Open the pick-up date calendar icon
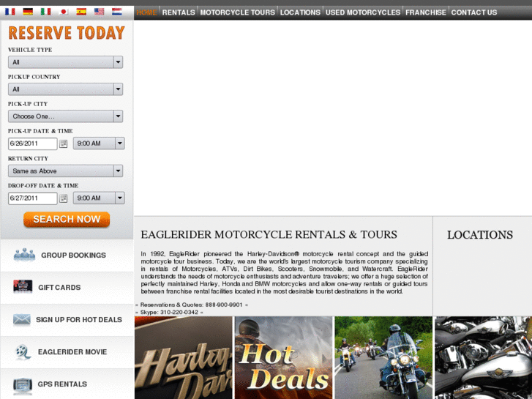 [64, 143]
